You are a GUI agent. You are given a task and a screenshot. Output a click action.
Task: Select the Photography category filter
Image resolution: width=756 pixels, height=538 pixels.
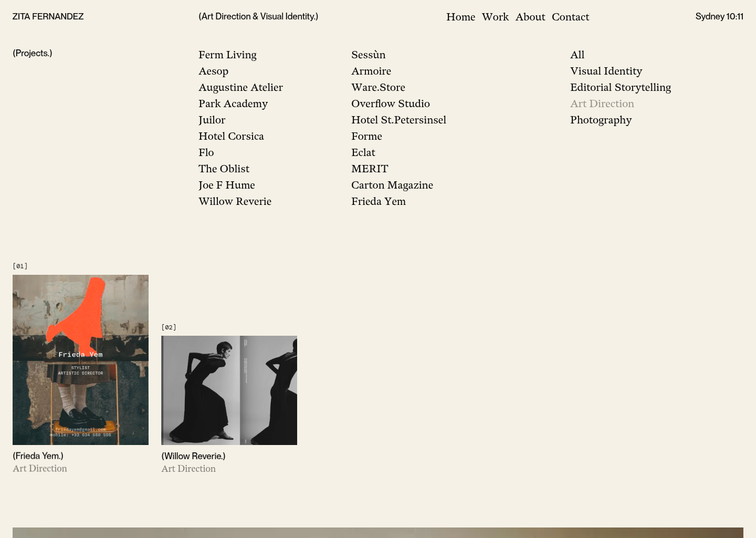tap(601, 120)
